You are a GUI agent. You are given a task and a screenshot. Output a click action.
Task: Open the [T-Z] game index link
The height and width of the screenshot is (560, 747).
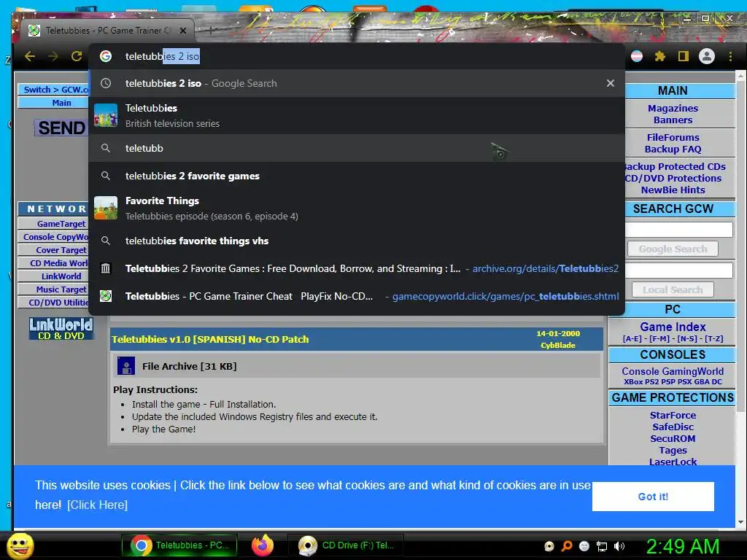713,338
